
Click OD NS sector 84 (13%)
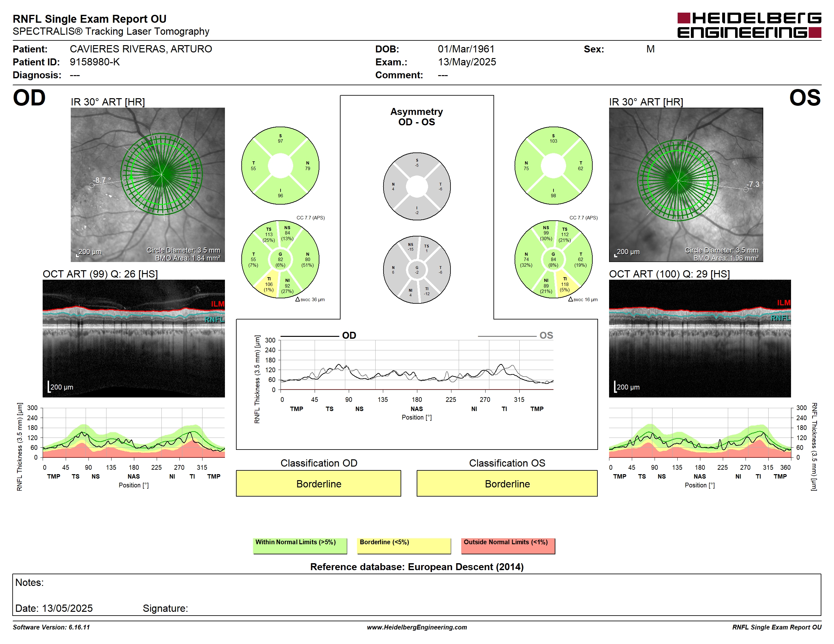pos(287,233)
